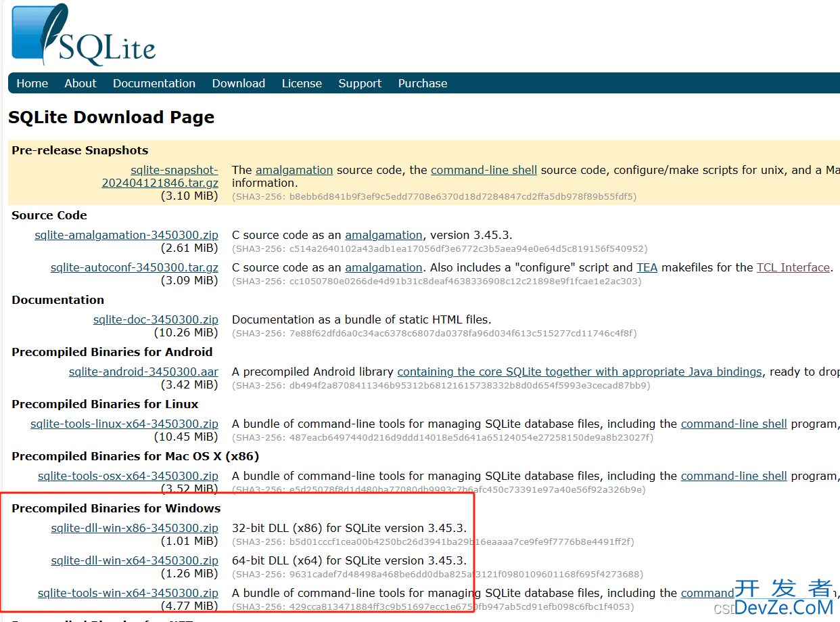Open the Home menu item

pyautogui.click(x=32, y=83)
